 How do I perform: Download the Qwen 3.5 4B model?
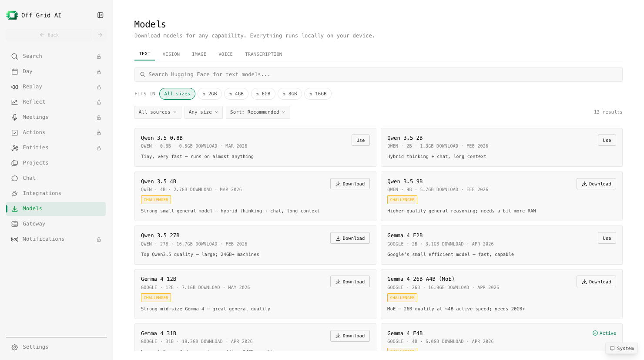tap(350, 184)
